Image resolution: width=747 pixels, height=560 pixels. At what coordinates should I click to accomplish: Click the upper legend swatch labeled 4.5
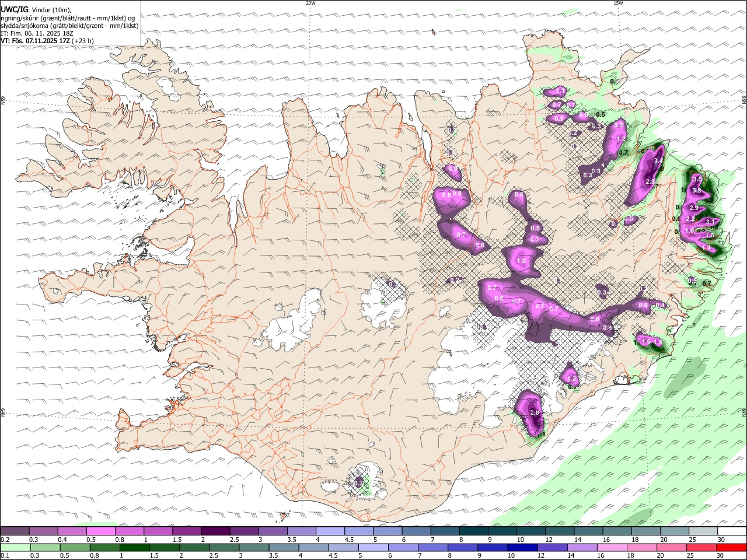point(359,531)
